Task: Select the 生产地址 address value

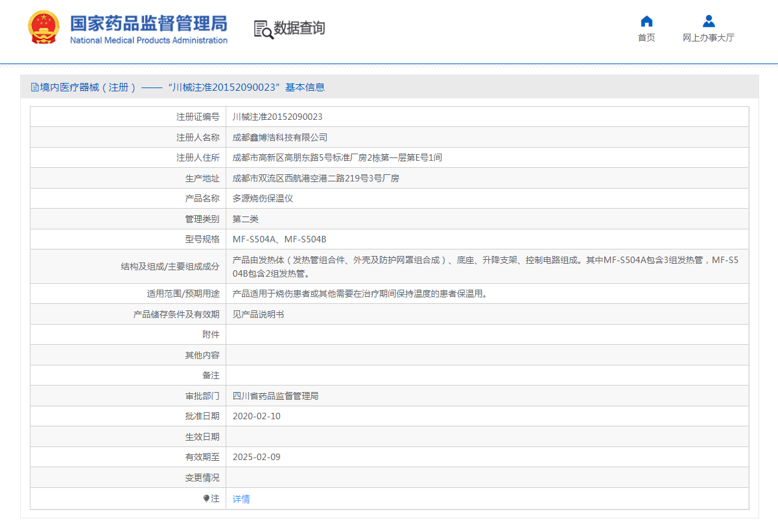Action: coord(316,178)
